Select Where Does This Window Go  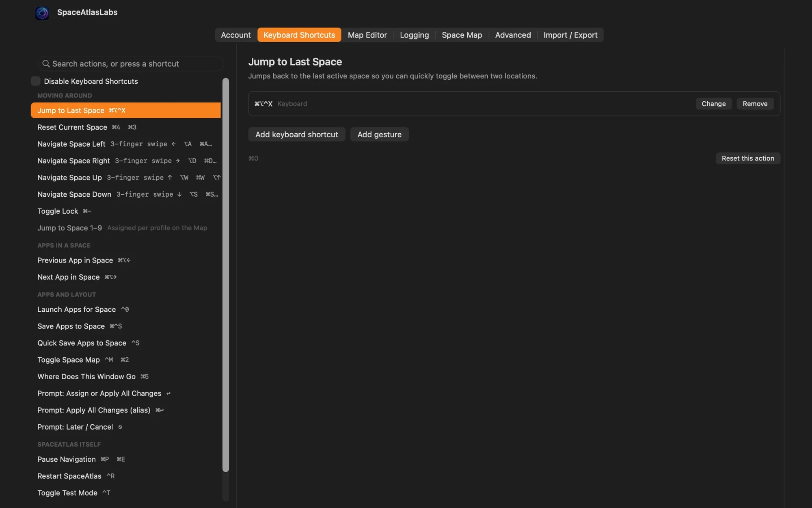126,377
